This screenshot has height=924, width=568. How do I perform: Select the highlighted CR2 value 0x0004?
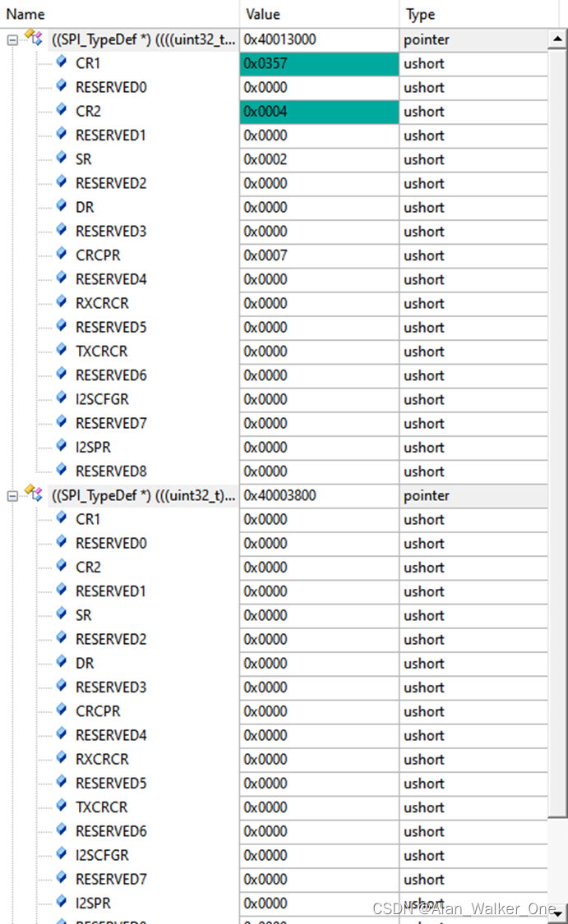(x=319, y=112)
